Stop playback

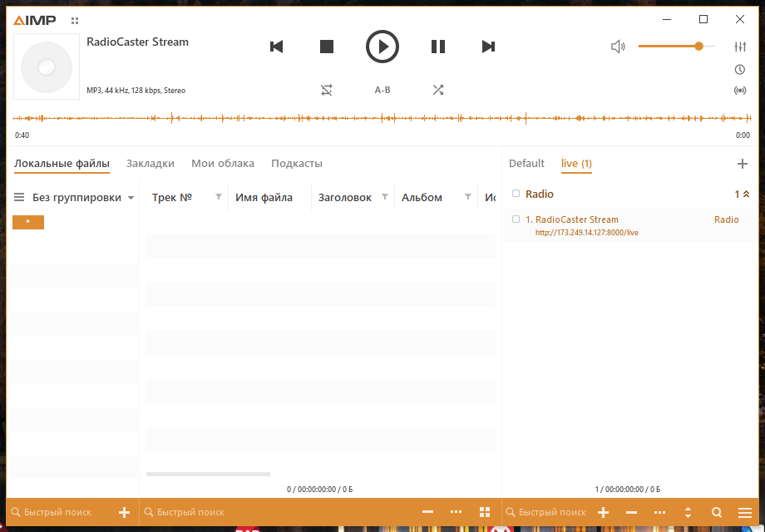pos(327,47)
